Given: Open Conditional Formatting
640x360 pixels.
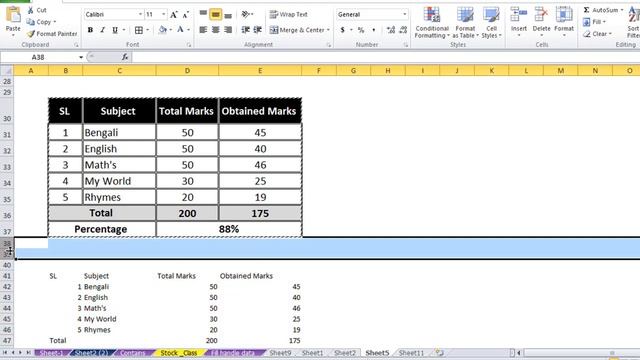Looking at the screenshot, I should pos(432,23).
